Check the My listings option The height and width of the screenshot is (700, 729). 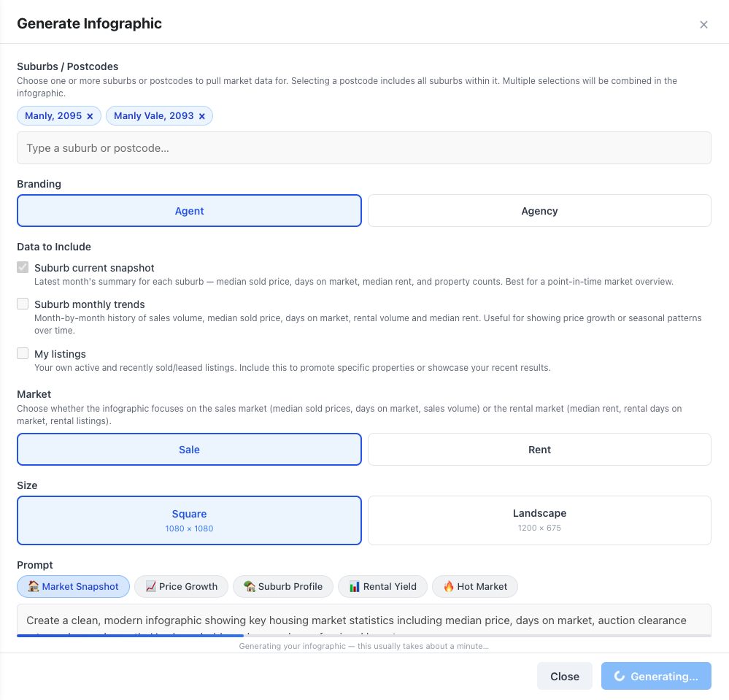(x=23, y=354)
